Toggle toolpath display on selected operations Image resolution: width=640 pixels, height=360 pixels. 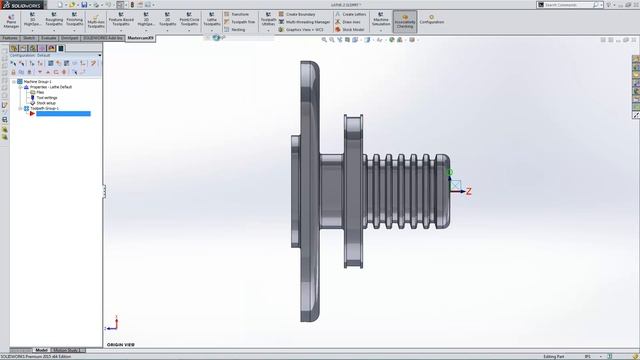[x=21, y=72]
